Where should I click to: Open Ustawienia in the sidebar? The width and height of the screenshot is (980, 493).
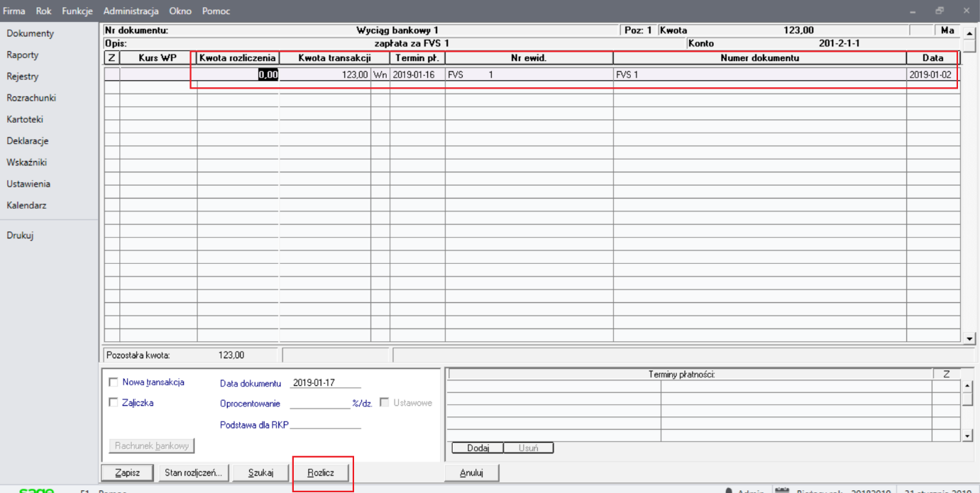28,184
